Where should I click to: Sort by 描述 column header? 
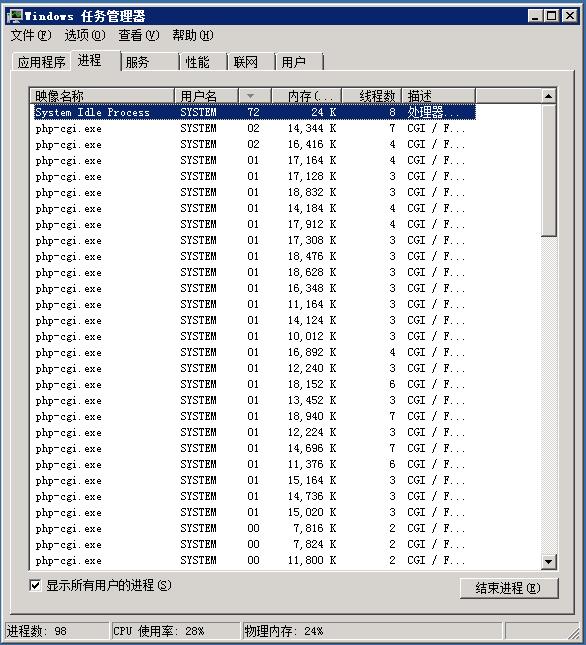pos(438,96)
